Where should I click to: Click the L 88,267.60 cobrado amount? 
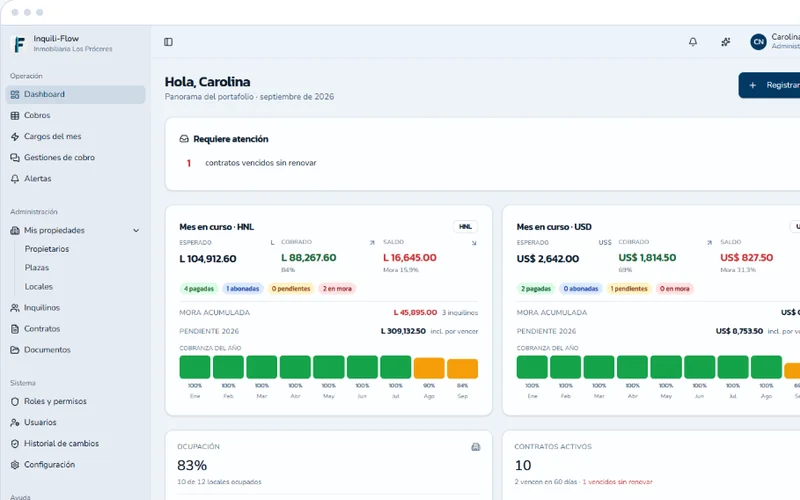(309, 258)
